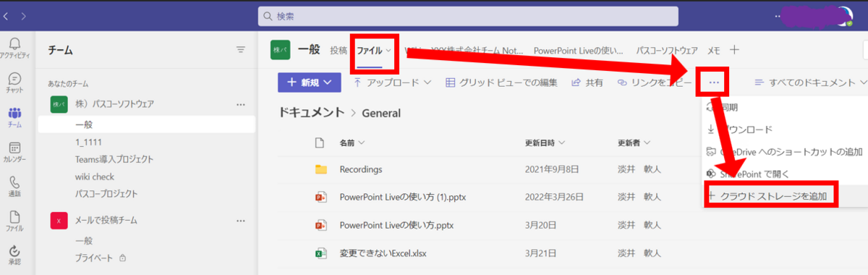The height and width of the screenshot is (275, 868).
Task: Switch to the 投稿 tab
Action: 339,50
